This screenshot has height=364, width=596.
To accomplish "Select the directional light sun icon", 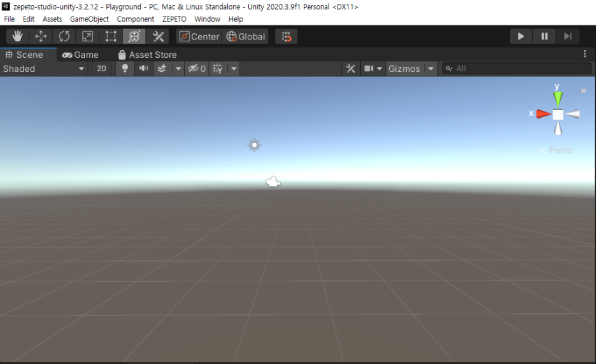I will pos(254,144).
